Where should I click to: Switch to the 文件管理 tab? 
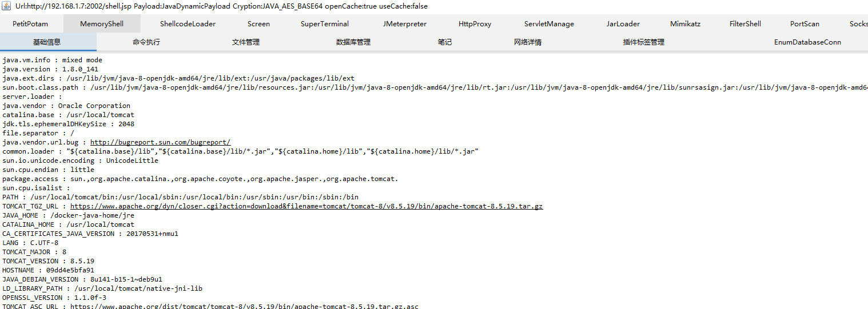(x=246, y=42)
